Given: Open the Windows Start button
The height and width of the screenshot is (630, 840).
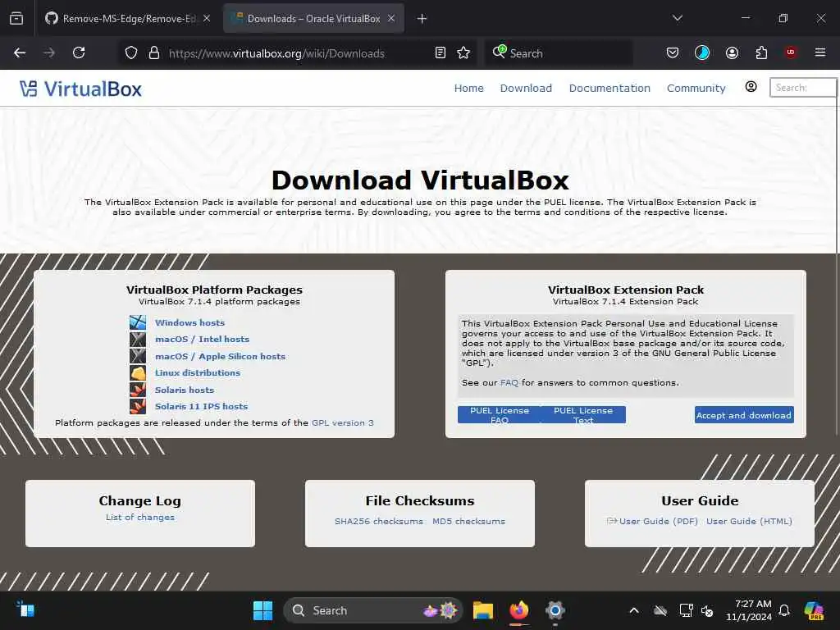Looking at the screenshot, I should pos(262,610).
